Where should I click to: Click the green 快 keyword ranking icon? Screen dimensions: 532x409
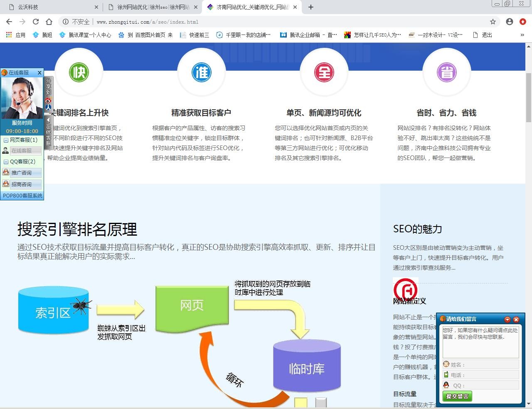tap(79, 71)
